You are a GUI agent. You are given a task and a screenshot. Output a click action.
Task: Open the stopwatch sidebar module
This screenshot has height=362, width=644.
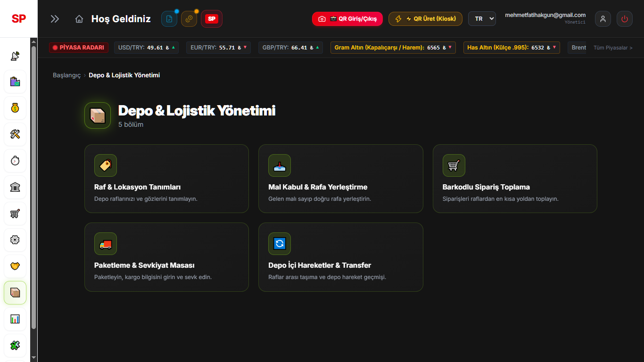15,161
